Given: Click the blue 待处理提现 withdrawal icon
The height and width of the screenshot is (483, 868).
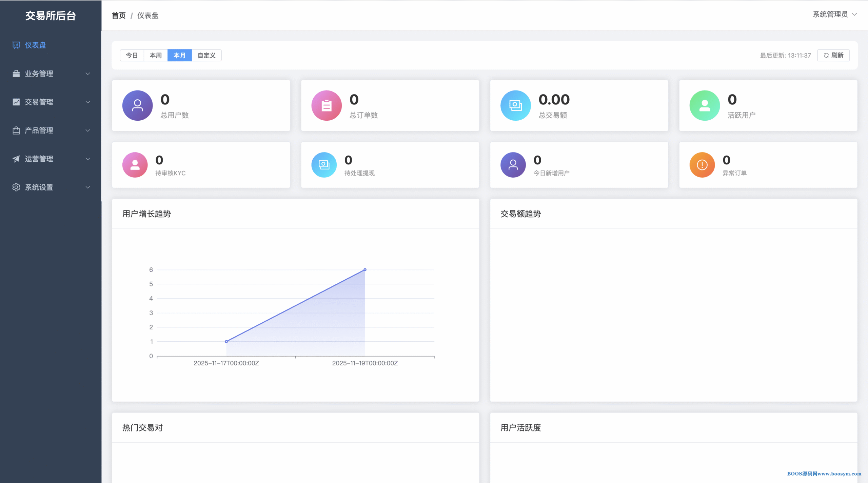Looking at the screenshot, I should point(324,165).
